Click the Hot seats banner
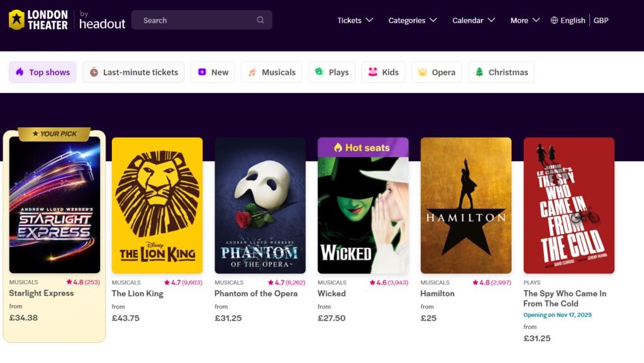Screen dimensions: 644x363 coord(363,147)
